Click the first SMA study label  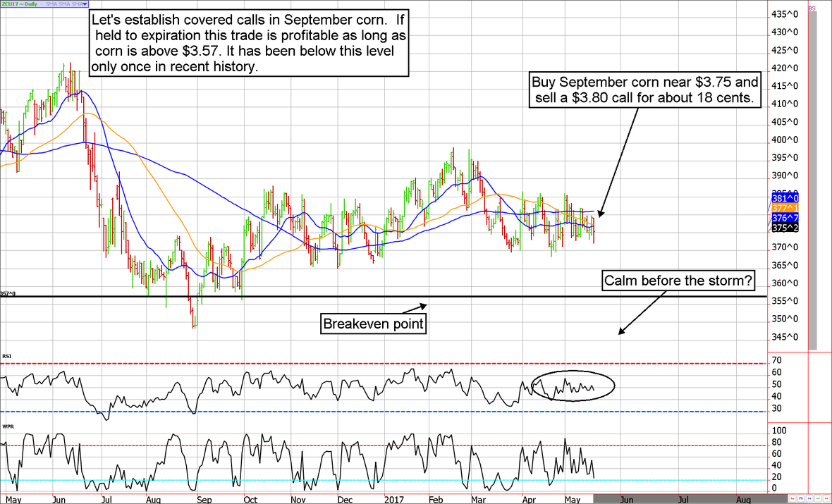pyautogui.click(x=52, y=4)
